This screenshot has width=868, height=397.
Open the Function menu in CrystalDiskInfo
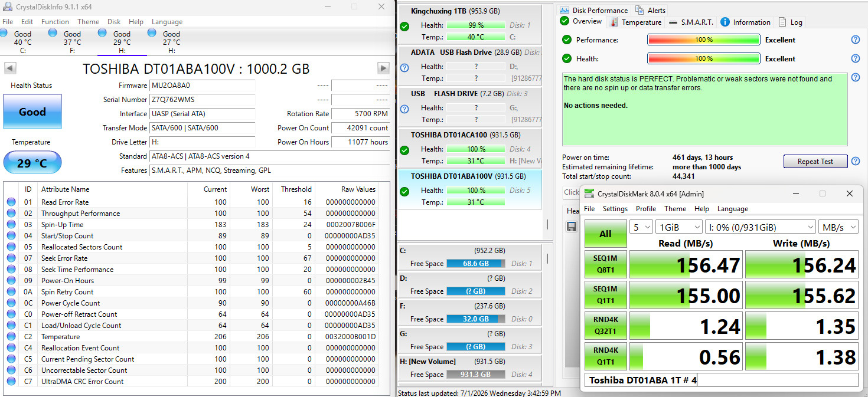tap(56, 21)
